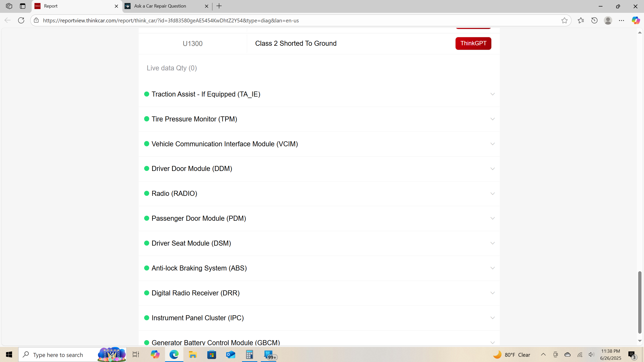Image resolution: width=644 pixels, height=362 pixels.
Task: Open the browser profile avatar
Action: 608,20
